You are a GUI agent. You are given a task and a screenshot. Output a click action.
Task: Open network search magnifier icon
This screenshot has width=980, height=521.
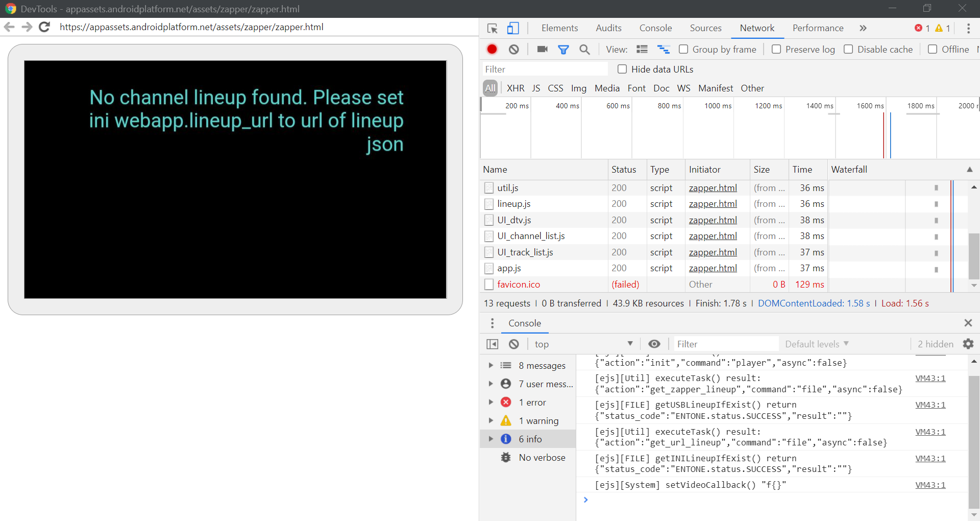(x=585, y=50)
